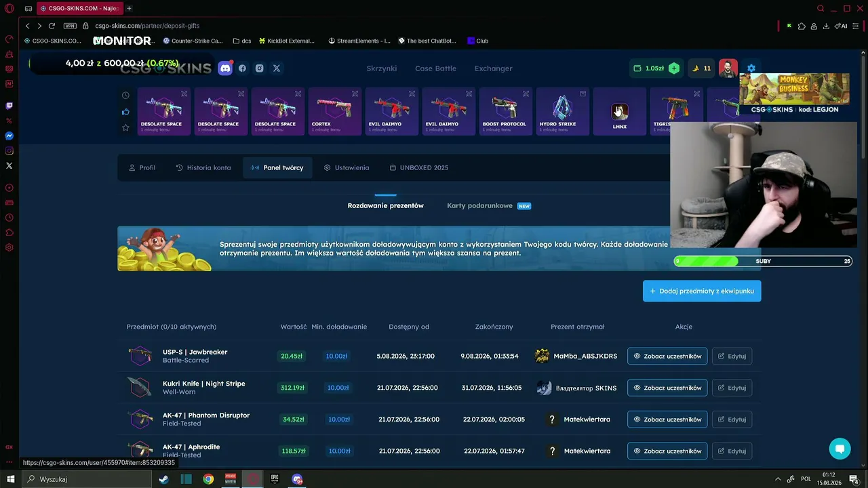The height and width of the screenshot is (488, 868).
Task: View participants for AK-47 Aphrodite
Action: 667,451
